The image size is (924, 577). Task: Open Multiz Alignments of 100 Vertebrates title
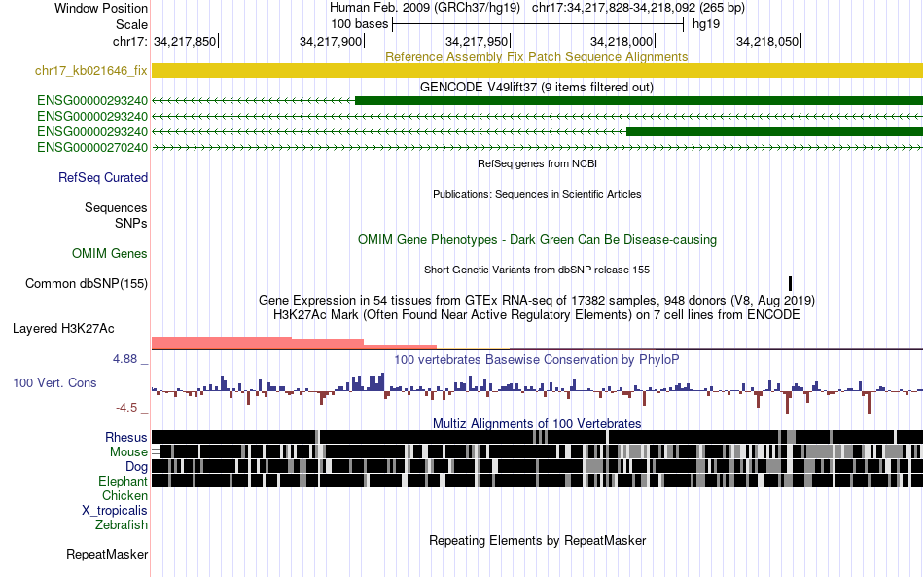point(537,424)
